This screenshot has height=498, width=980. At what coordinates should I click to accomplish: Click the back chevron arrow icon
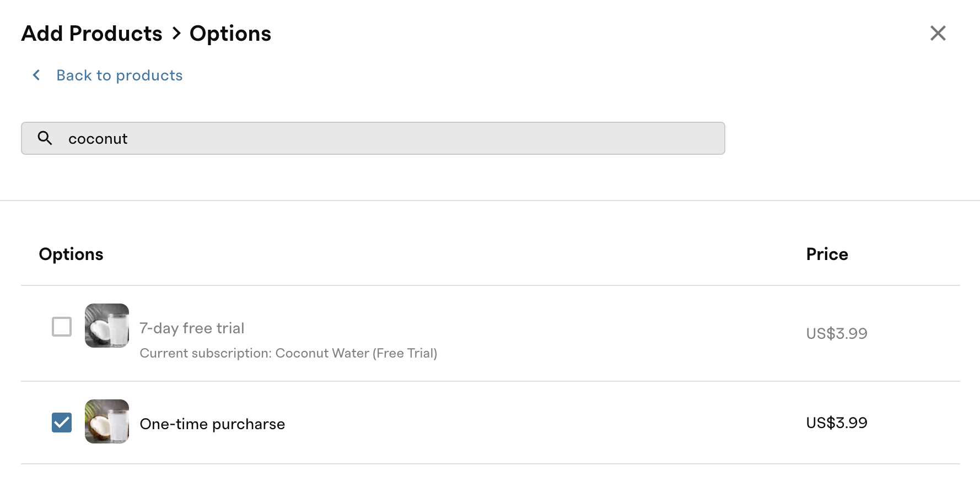[x=36, y=75]
